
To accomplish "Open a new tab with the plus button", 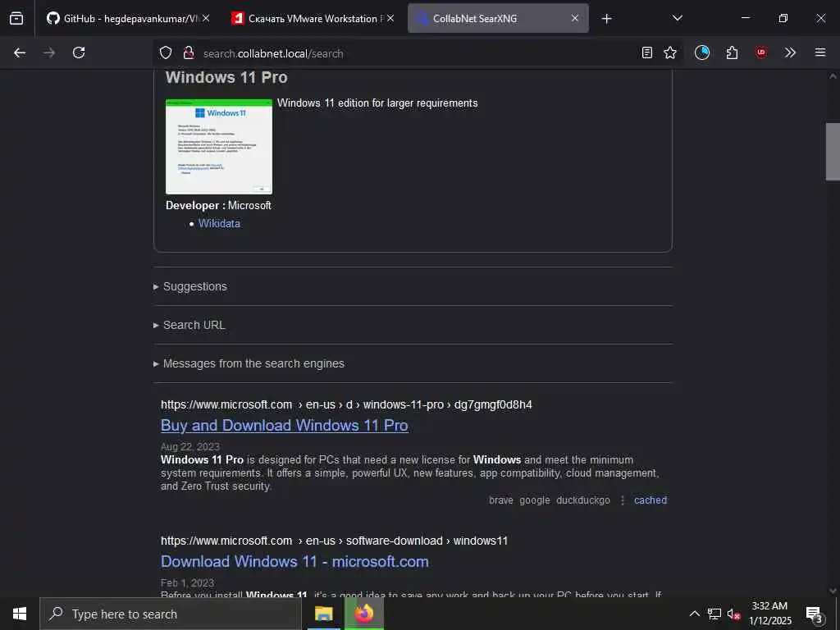I will pyautogui.click(x=606, y=19).
